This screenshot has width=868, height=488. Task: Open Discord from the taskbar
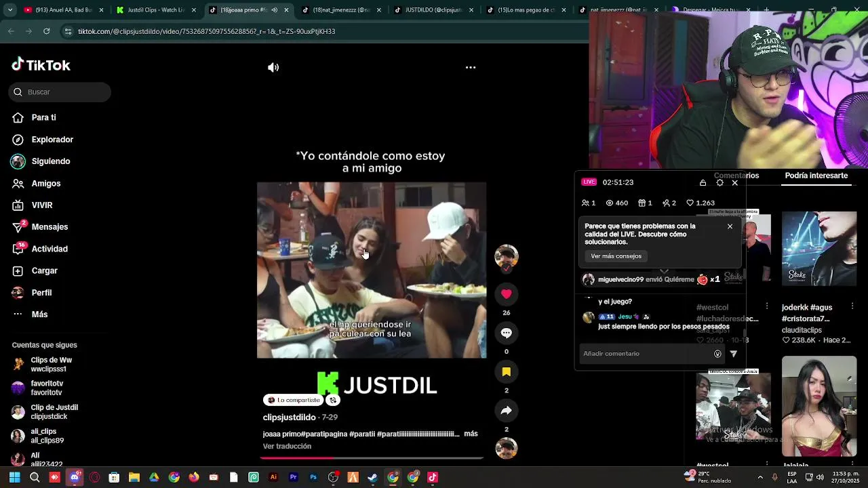[x=75, y=477]
